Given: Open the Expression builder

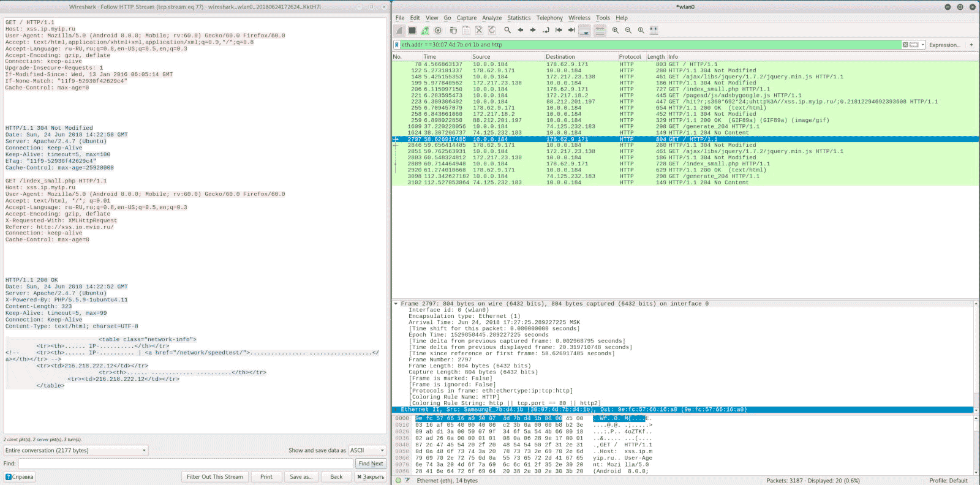Looking at the screenshot, I should coord(944,45).
